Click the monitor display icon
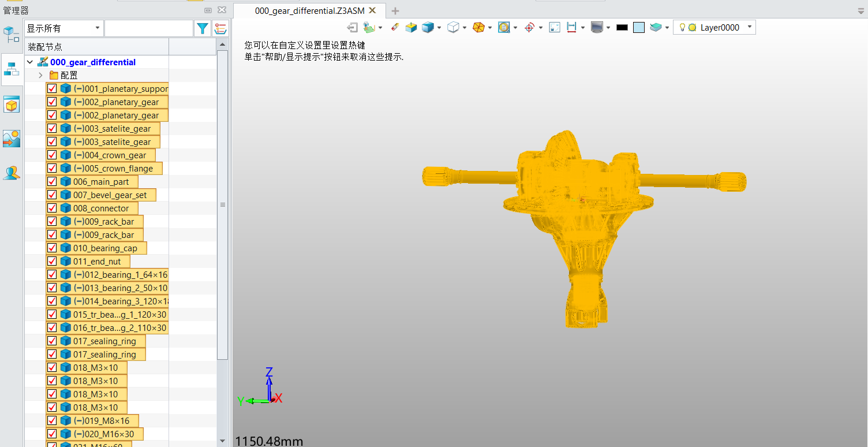868x447 pixels. (597, 27)
